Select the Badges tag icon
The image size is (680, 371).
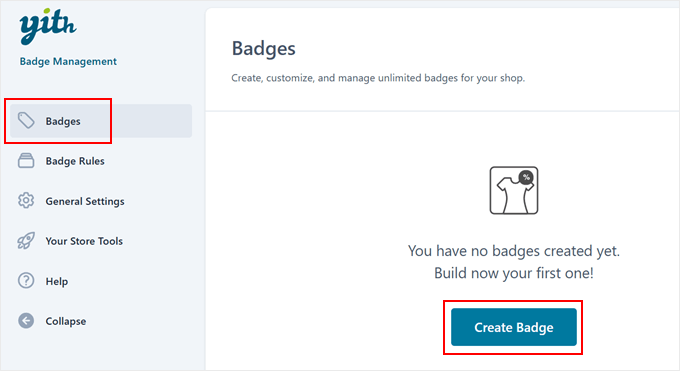[x=26, y=121]
